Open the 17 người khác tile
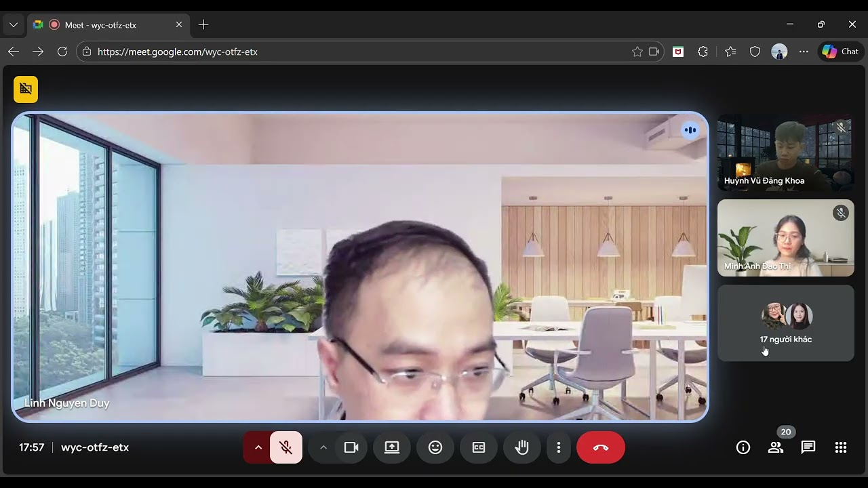868x488 pixels. click(x=786, y=323)
